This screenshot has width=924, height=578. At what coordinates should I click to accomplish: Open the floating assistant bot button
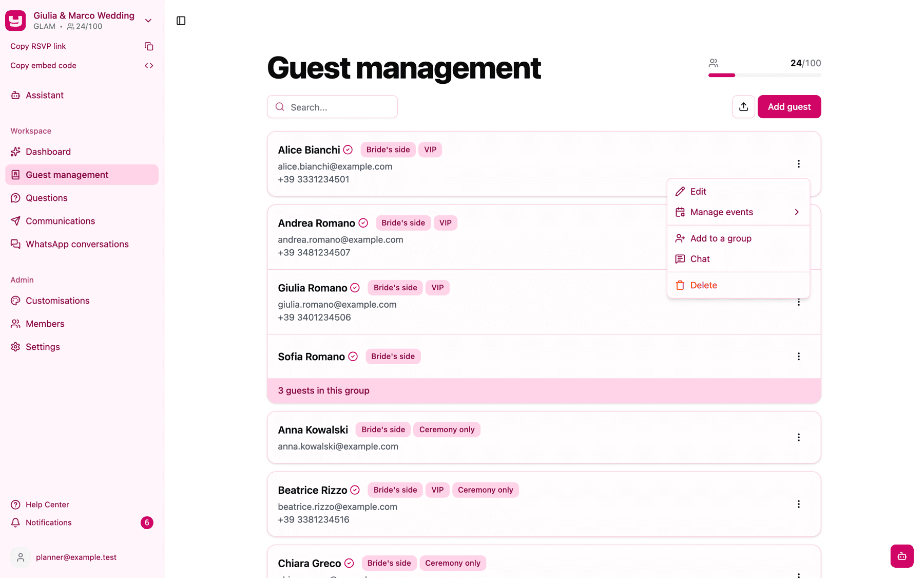point(902,556)
